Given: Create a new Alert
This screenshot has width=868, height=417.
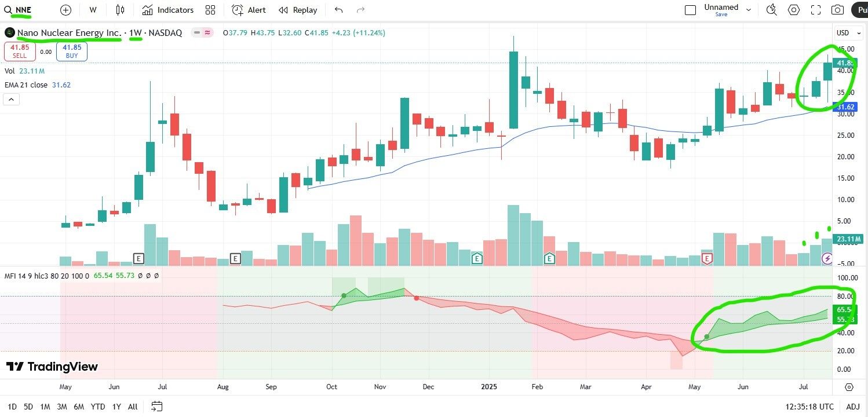Looking at the screenshot, I should pos(249,10).
